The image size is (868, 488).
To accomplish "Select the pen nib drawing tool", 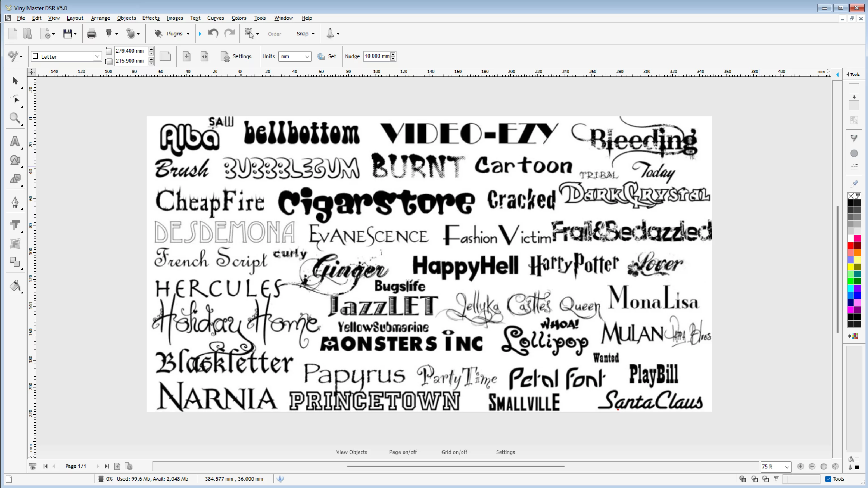I will pos(15,202).
